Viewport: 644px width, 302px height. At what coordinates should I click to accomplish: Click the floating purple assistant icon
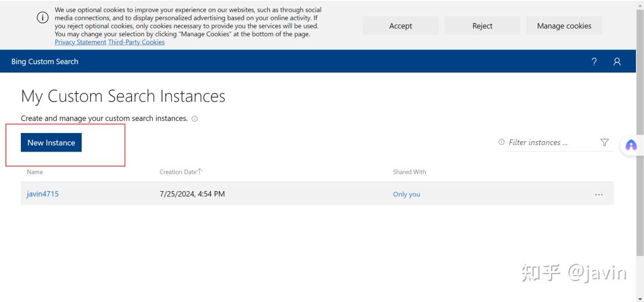tap(631, 145)
